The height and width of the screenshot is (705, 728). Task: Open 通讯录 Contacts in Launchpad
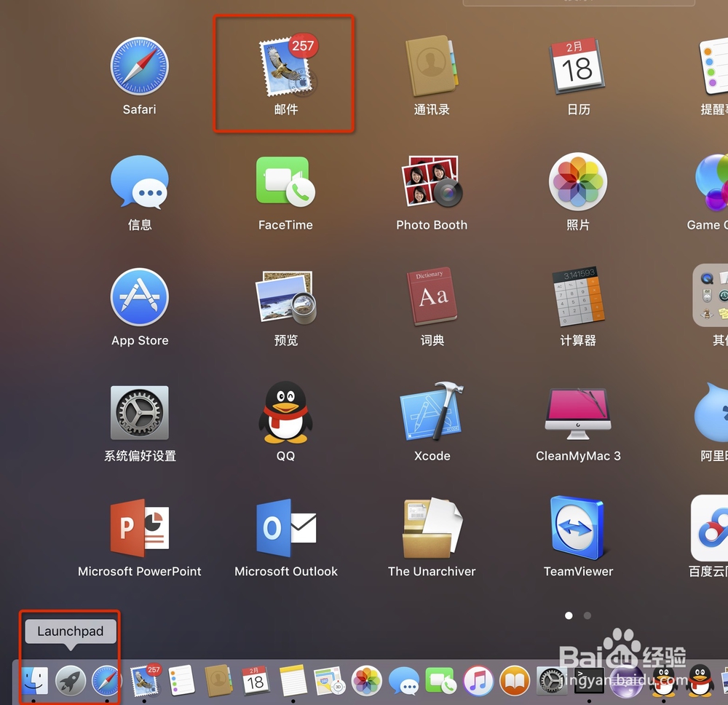click(x=432, y=66)
